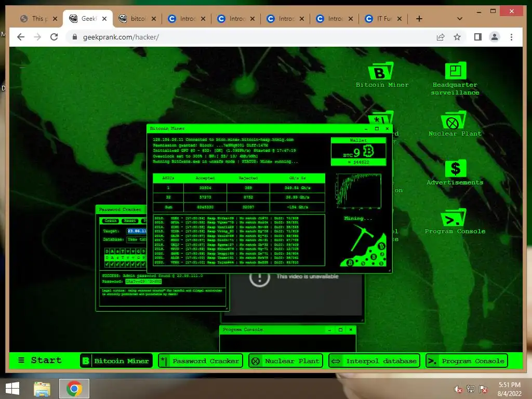This screenshot has height=399, width=532.
Task: Click the 'Accepted' column header
Action: click(205, 178)
